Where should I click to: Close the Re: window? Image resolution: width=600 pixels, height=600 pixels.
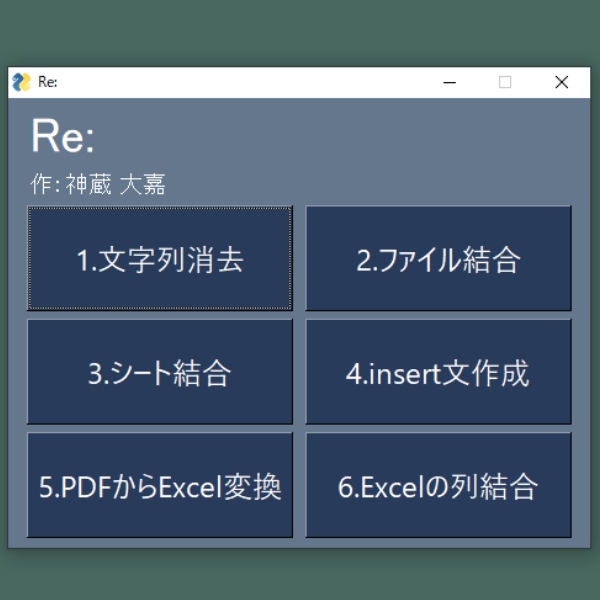561,82
